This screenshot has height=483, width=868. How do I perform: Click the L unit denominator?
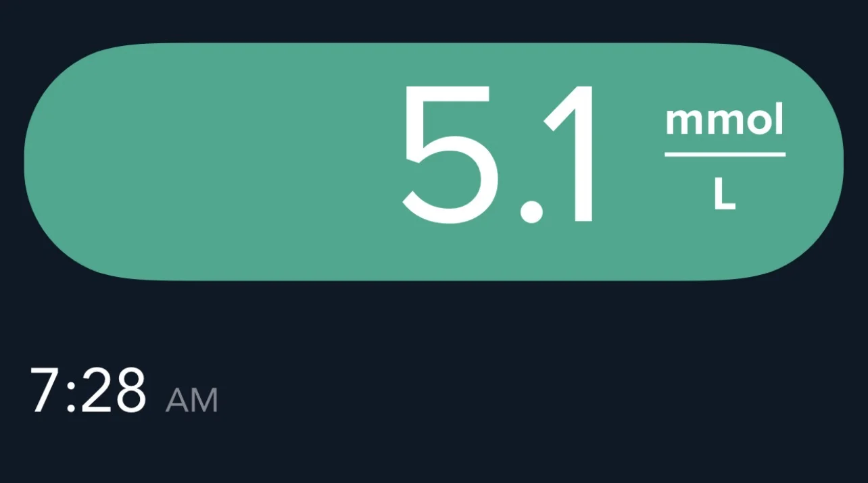[x=724, y=195]
